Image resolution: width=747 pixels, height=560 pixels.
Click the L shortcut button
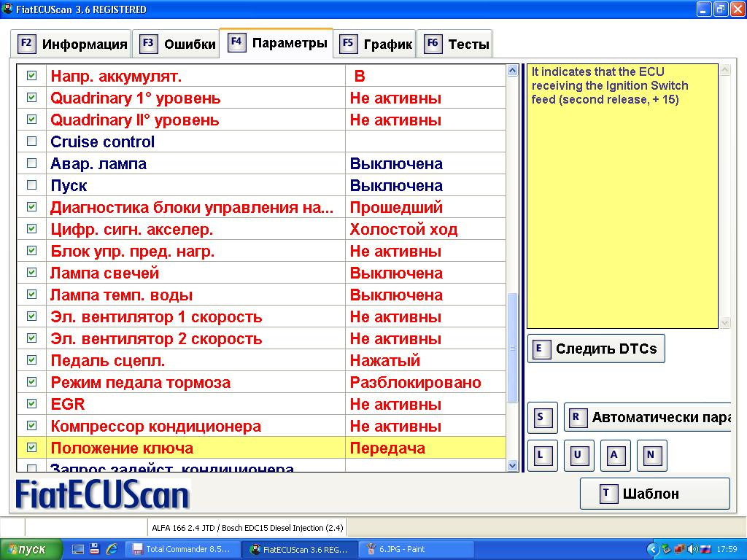pyautogui.click(x=542, y=455)
